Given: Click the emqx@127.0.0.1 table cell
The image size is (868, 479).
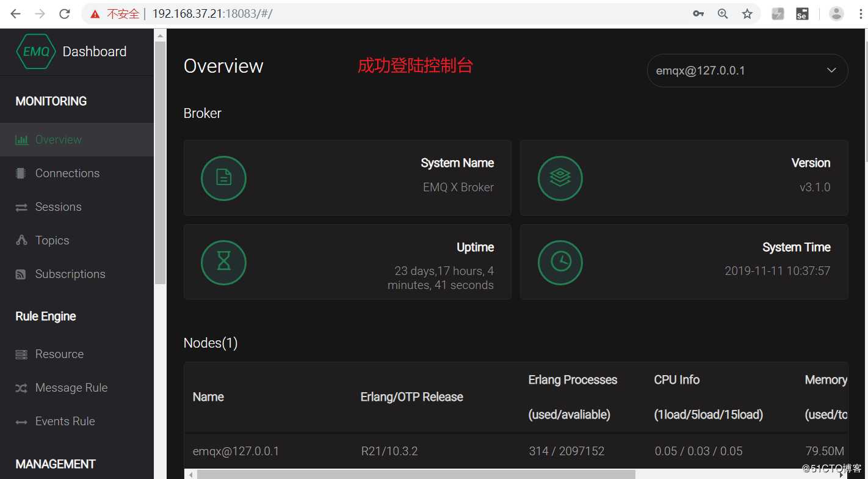Looking at the screenshot, I should pos(236,452).
